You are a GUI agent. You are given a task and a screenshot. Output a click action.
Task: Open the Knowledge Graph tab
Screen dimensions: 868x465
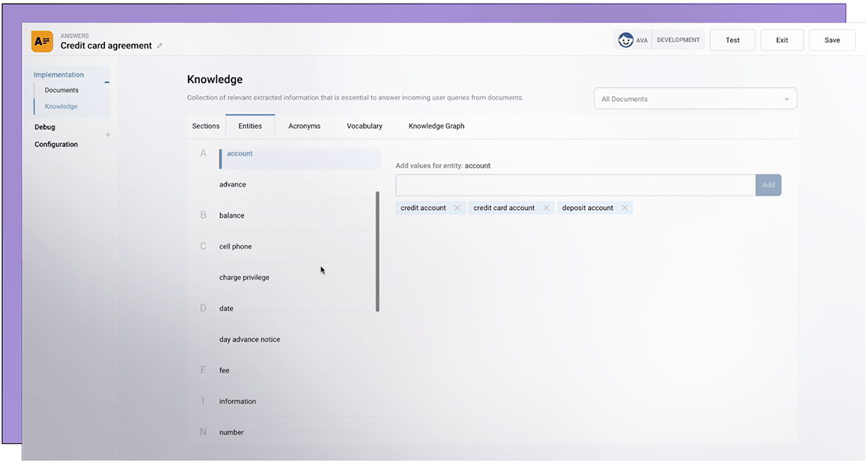coord(436,126)
